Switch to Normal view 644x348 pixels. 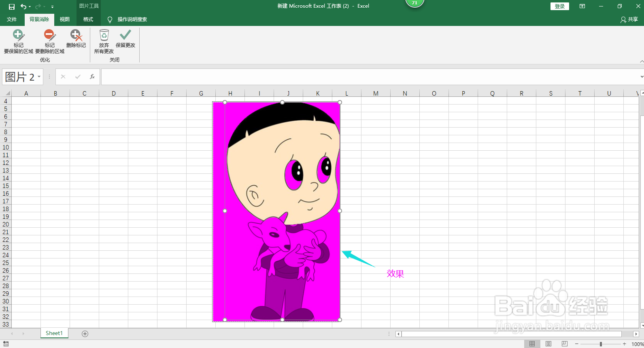pyautogui.click(x=532, y=344)
